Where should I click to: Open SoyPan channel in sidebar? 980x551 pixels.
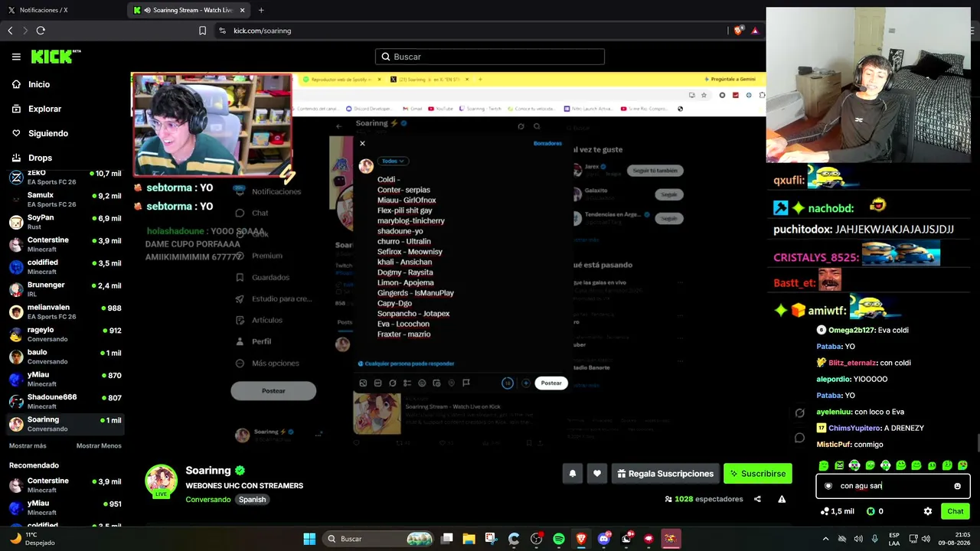[x=64, y=222]
